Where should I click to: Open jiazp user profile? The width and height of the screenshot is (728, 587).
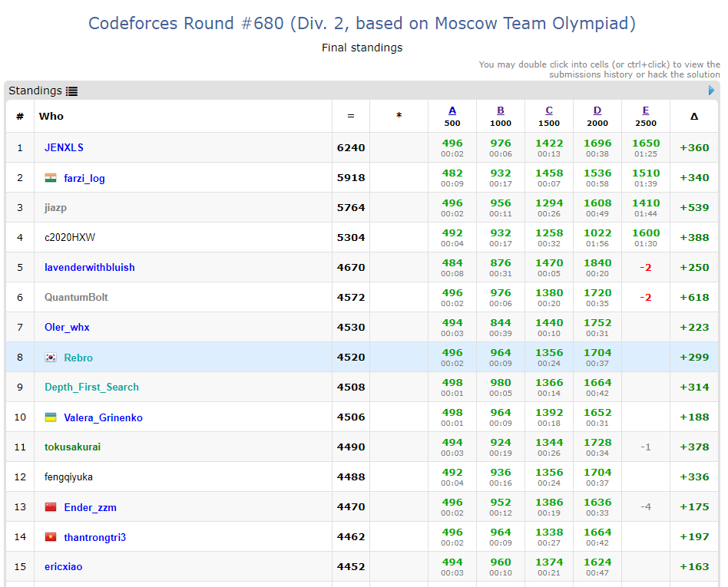click(x=56, y=207)
